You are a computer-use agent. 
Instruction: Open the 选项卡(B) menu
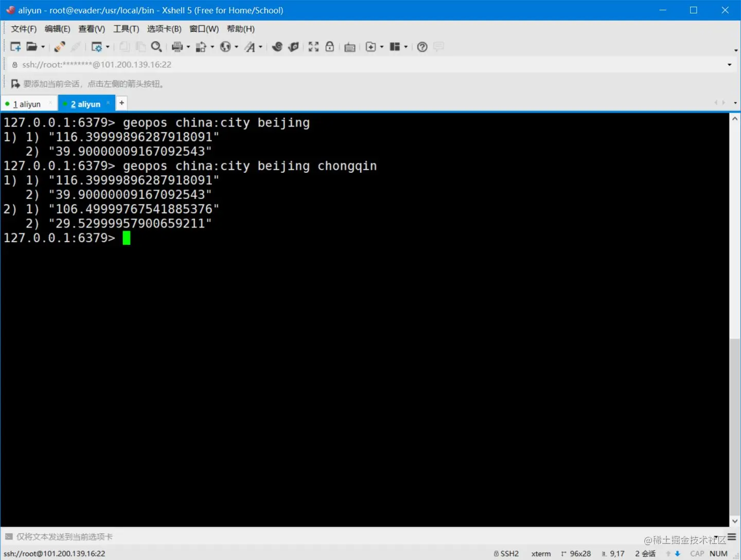164,29
